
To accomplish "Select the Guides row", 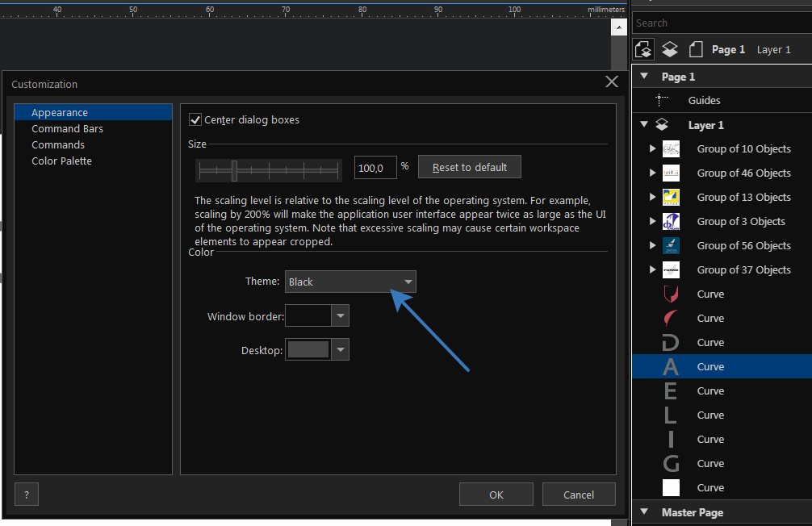I will coord(722,100).
